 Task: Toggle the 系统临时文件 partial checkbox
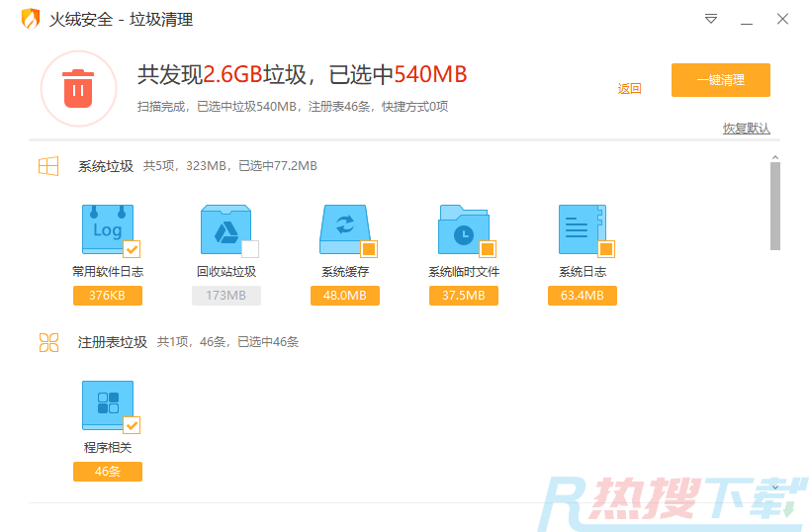pos(488,249)
